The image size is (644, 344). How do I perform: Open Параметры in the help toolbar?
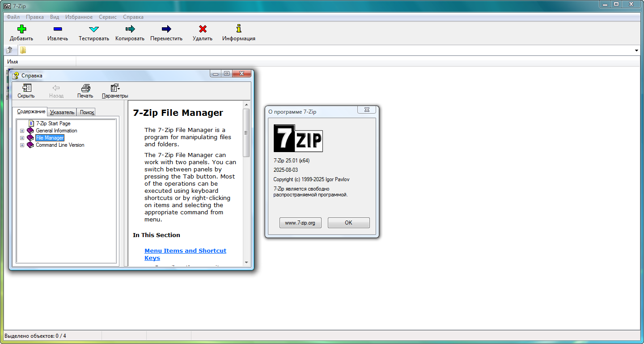point(115,91)
